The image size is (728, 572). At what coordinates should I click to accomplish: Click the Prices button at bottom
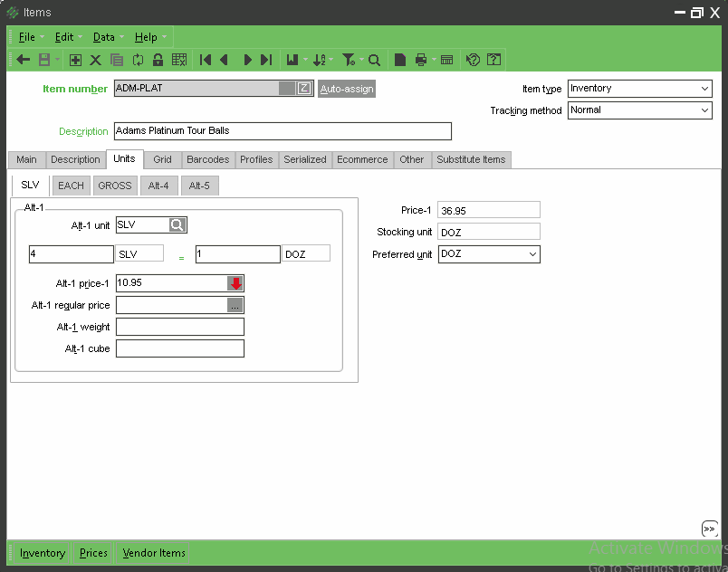(x=93, y=553)
